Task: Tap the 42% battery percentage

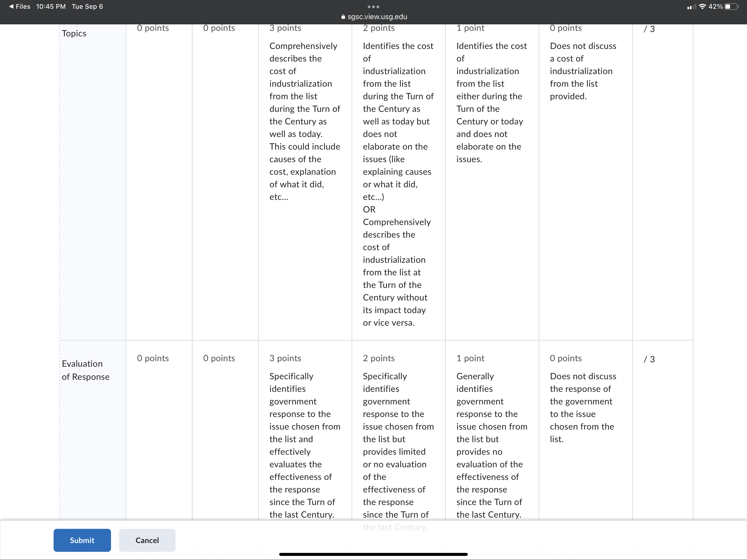Action: pyautogui.click(x=716, y=6)
